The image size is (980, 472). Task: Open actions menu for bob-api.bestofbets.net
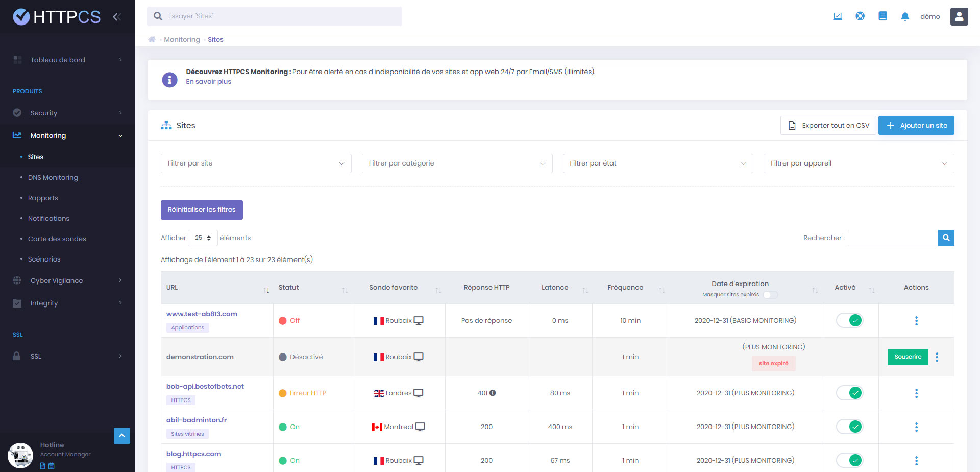[916, 393]
